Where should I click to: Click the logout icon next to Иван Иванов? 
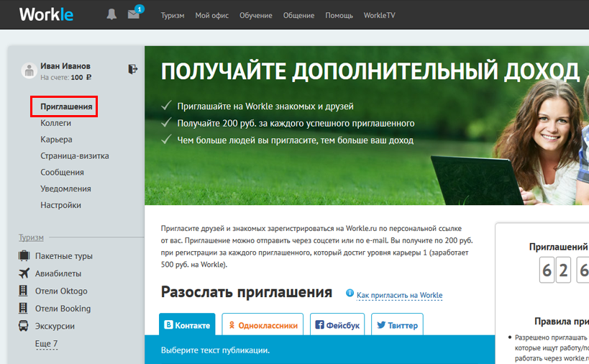point(132,69)
